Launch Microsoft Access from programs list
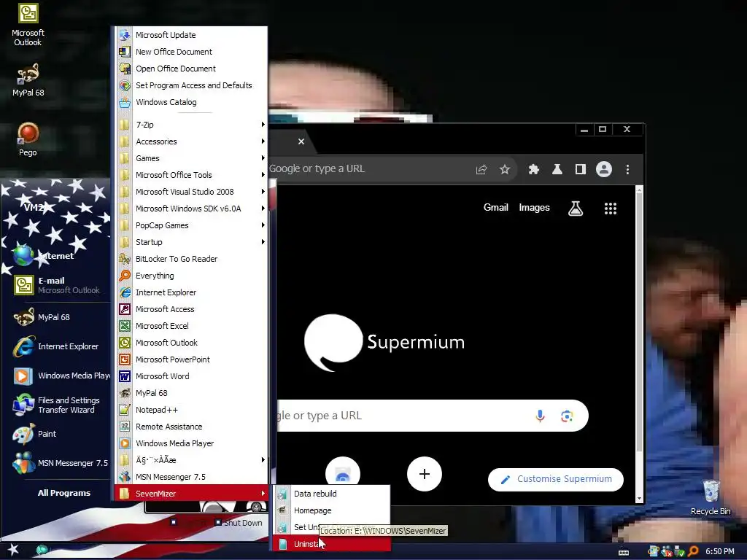Image resolution: width=747 pixels, height=560 pixels. point(191,309)
